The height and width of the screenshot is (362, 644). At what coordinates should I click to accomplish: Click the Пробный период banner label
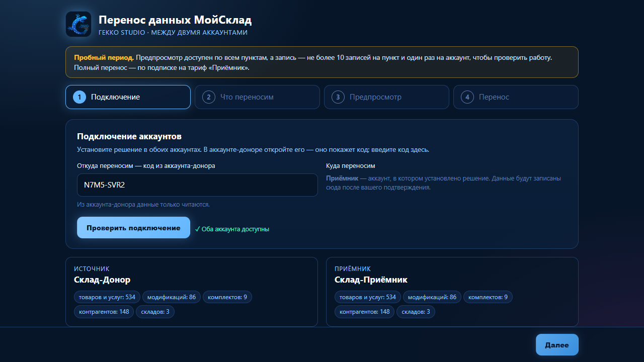[104, 57]
